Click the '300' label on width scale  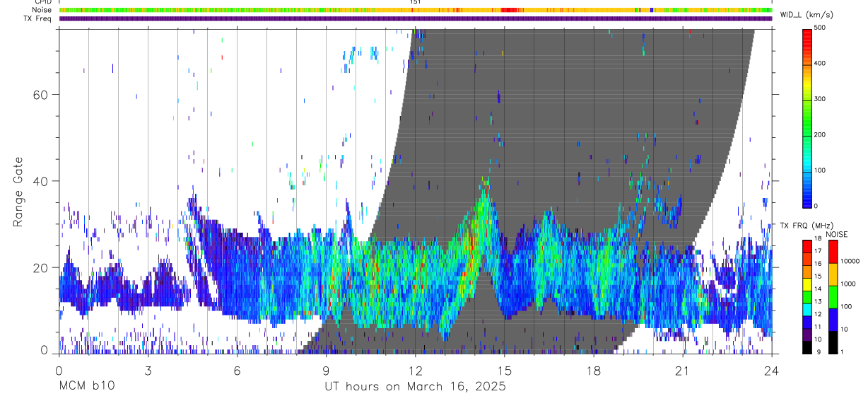coord(820,99)
